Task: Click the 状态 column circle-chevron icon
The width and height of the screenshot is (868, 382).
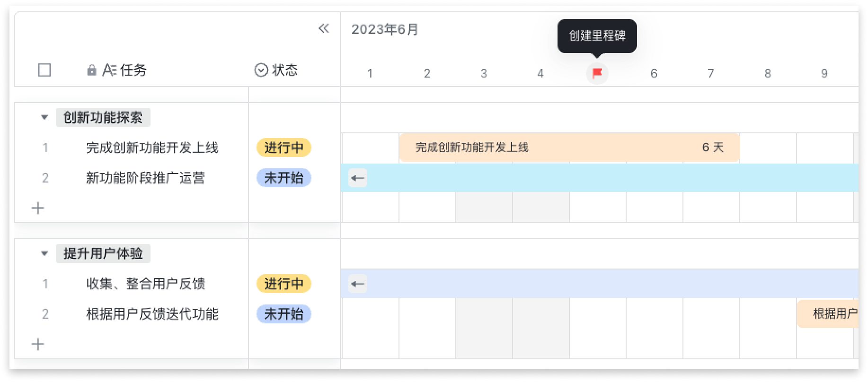Action: click(x=261, y=70)
